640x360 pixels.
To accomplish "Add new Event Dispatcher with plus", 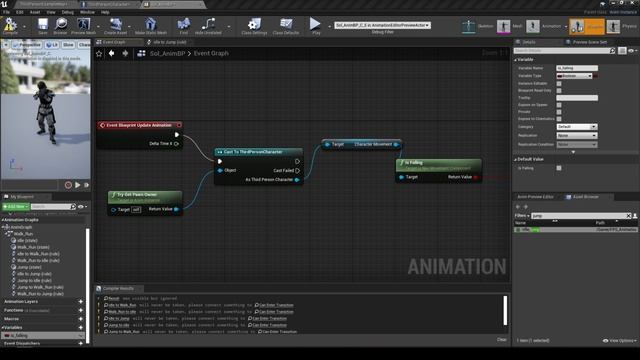I will click(81, 344).
